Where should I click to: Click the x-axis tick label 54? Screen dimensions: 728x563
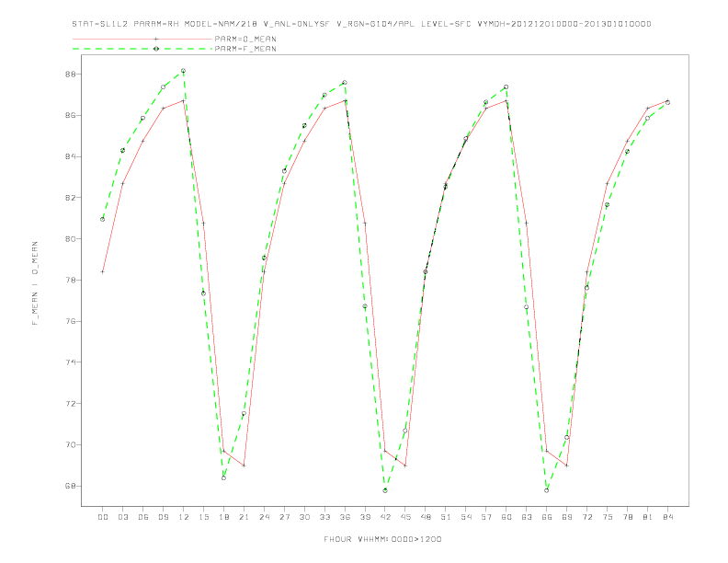(x=466, y=517)
